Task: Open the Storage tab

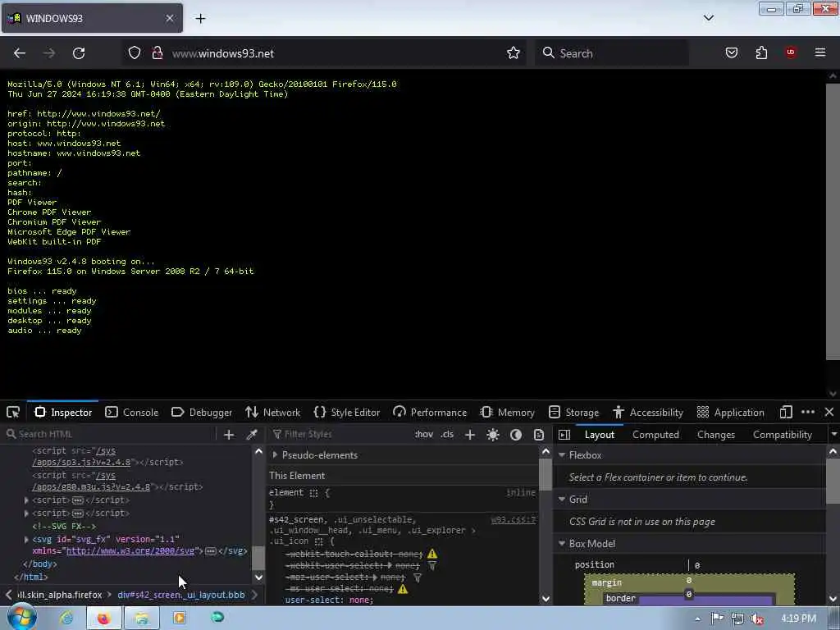Action: pyautogui.click(x=573, y=412)
